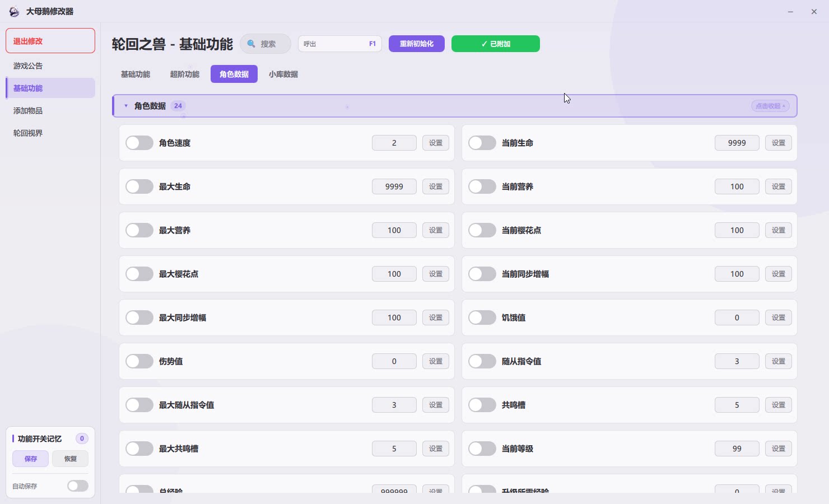Click the 当前生命 value field
Viewport: 829px width, 504px height.
737,143
